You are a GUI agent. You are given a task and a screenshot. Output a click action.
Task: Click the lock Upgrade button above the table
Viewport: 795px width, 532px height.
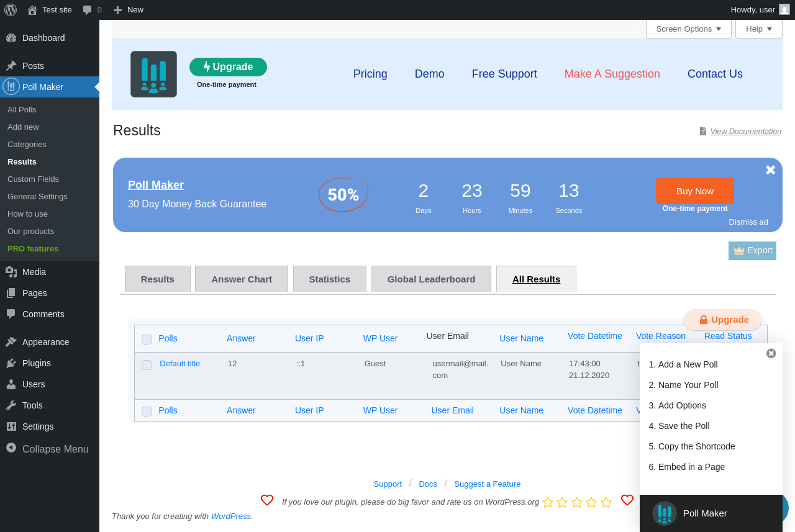[723, 320]
